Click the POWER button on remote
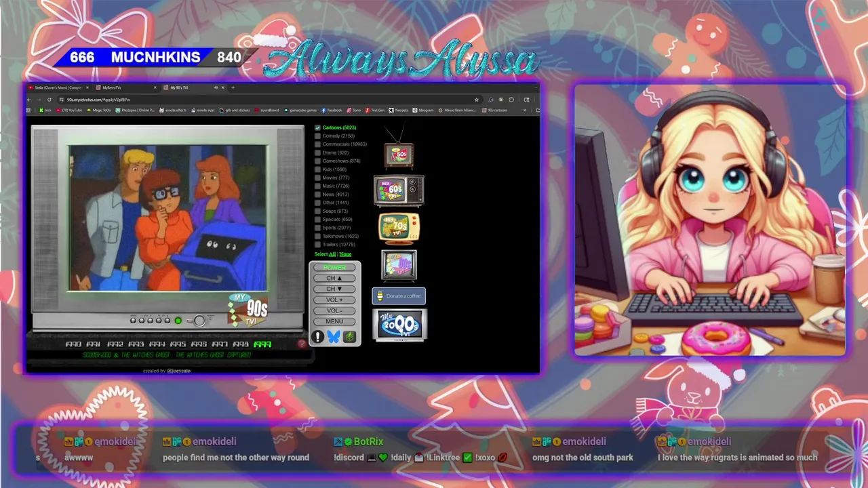 pos(334,267)
